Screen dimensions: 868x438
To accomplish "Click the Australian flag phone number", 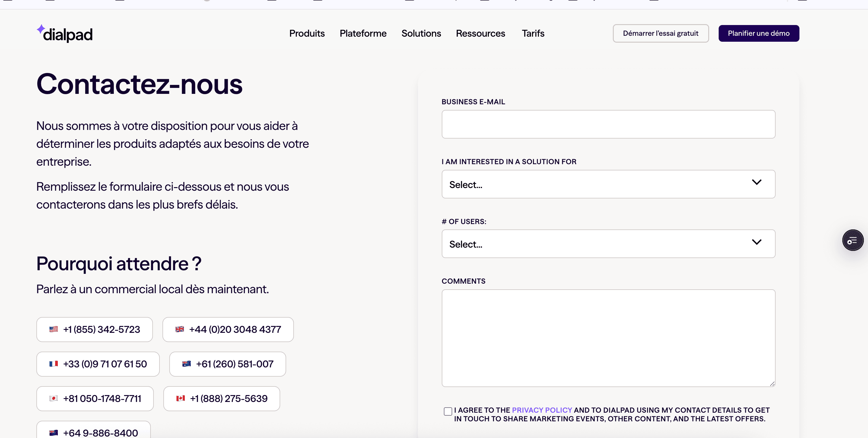I will [228, 364].
